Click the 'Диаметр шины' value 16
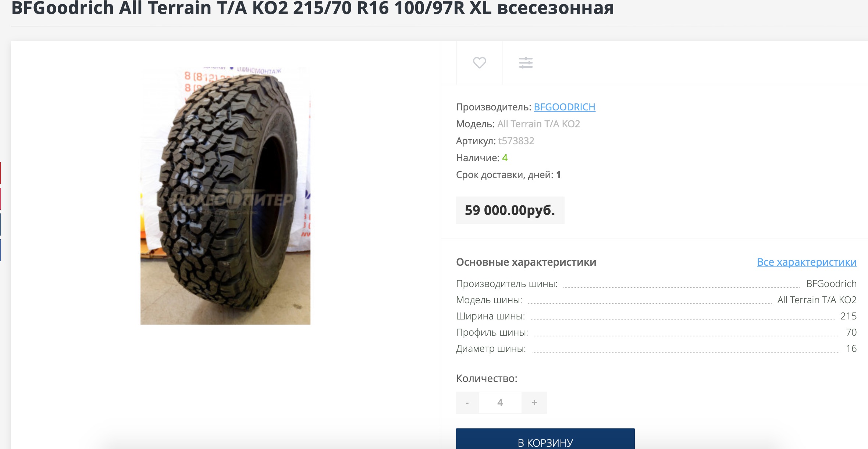 tap(851, 349)
